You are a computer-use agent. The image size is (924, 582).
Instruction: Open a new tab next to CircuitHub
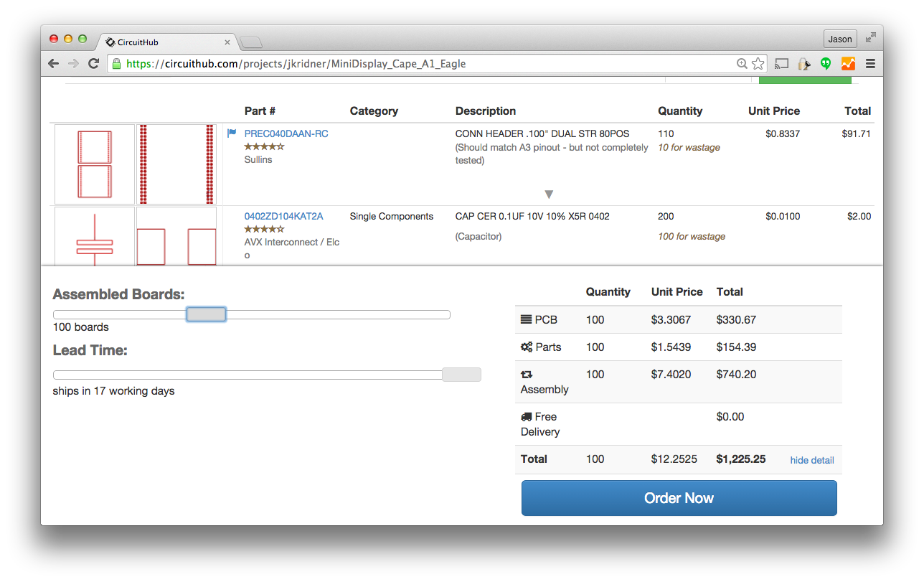(250, 42)
